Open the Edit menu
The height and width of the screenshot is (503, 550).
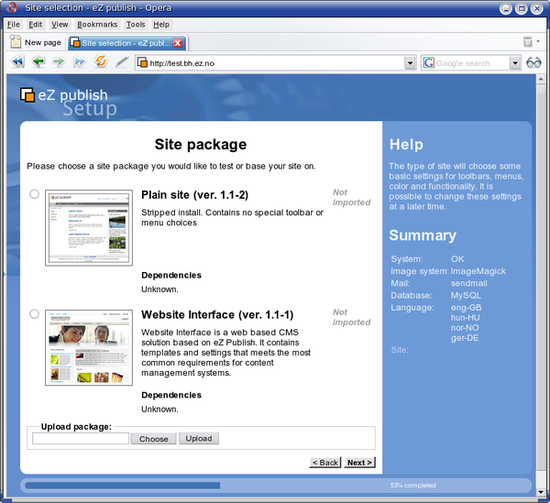pyautogui.click(x=35, y=25)
